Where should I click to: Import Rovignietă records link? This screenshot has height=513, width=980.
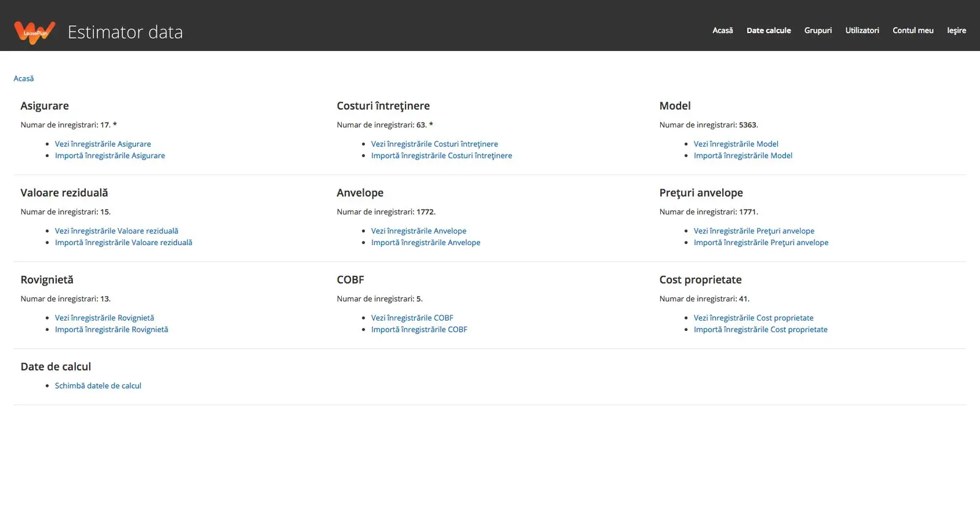(111, 330)
